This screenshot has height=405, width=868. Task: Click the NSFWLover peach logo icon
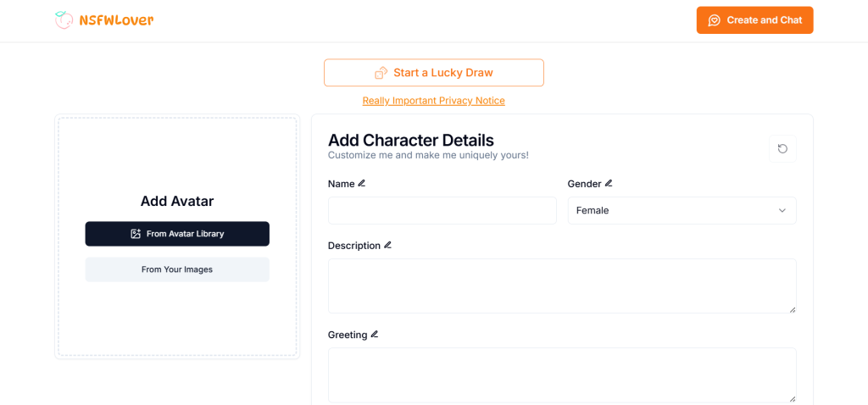pyautogui.click(x=64, y=19)
